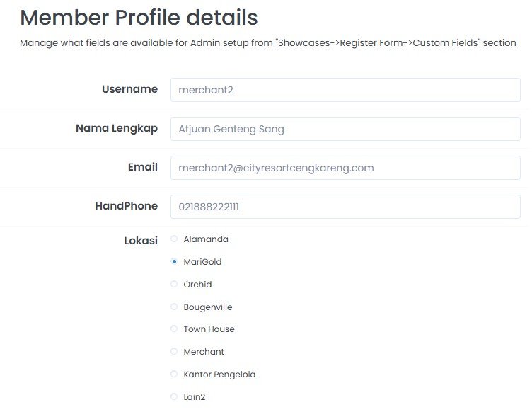Select the Lain2 radio option
The height and width of the screenshot is (417, 532).
click(174, 397)
